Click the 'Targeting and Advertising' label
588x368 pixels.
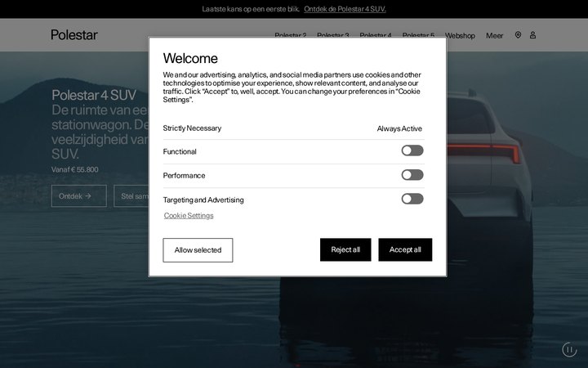coord(203,200)
